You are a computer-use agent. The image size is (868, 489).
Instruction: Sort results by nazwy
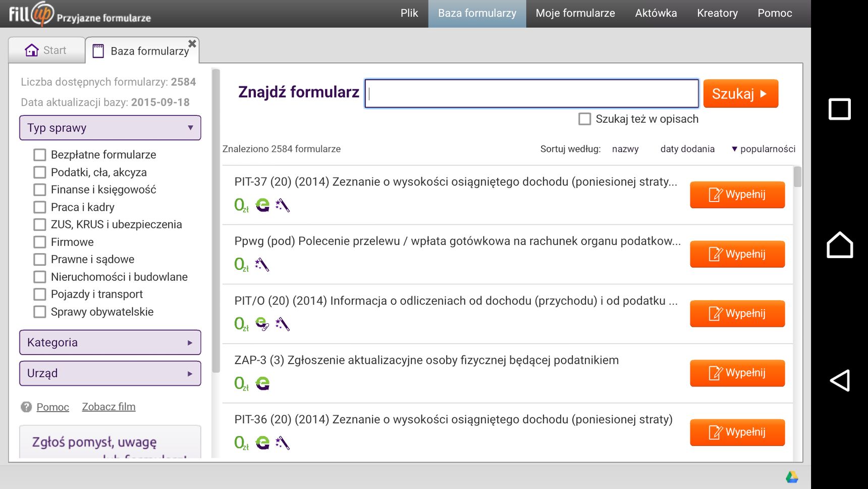coord(625,149)
